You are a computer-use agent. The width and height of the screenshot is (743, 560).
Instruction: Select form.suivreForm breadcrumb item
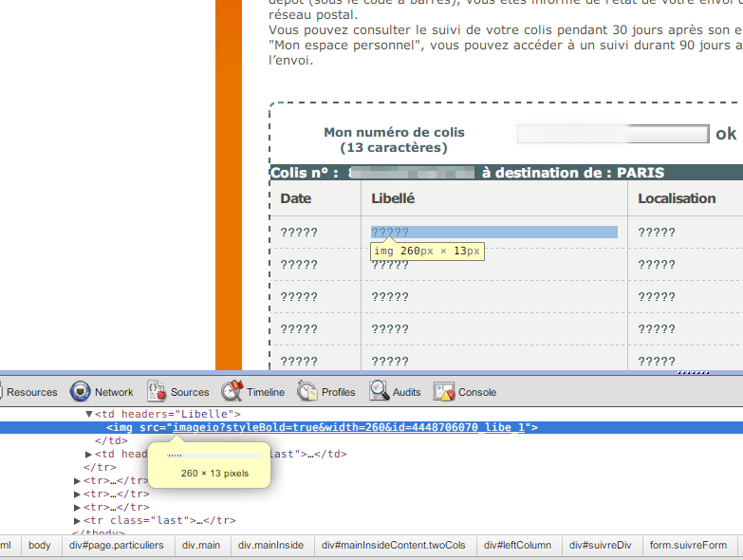[x=688, y=546]
